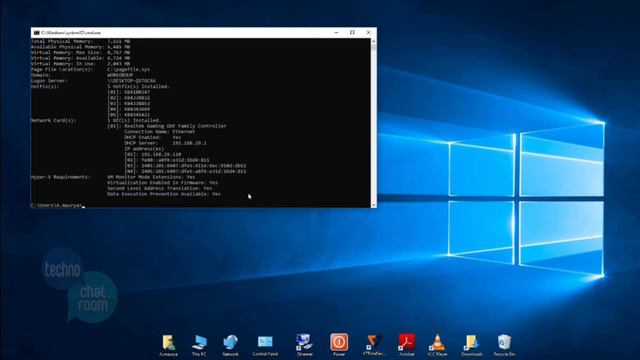
Task: Click '1 NIC(s) Installed.' text
Action: pyautogui.click(x=134, y=121)
